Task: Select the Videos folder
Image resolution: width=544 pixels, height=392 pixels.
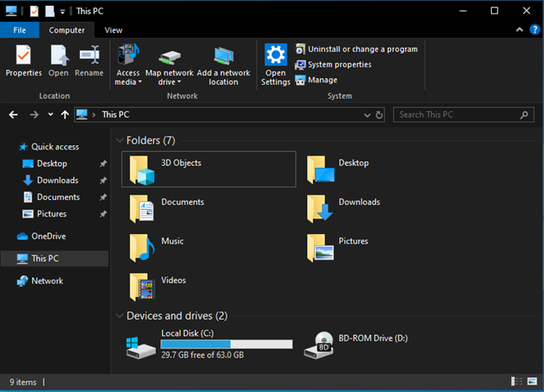Action: pyautogui.click(x=158, y=286)
